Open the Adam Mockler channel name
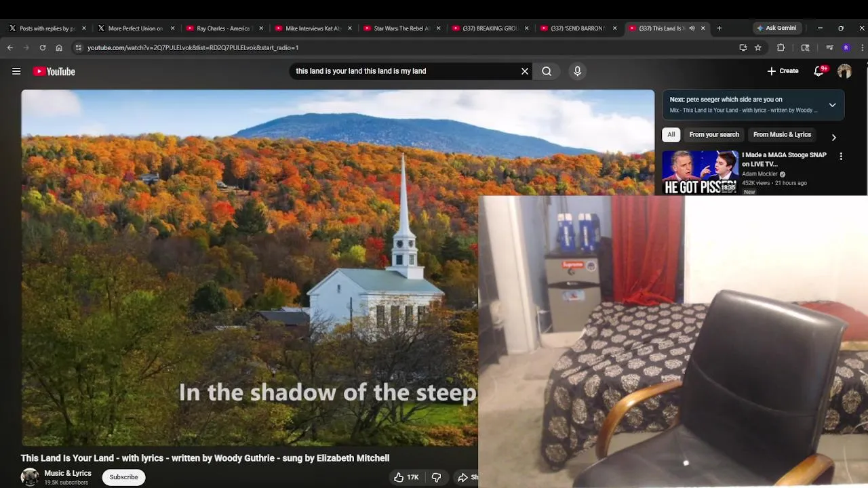This screenshot has height=488, width=868. pos(759,174)
